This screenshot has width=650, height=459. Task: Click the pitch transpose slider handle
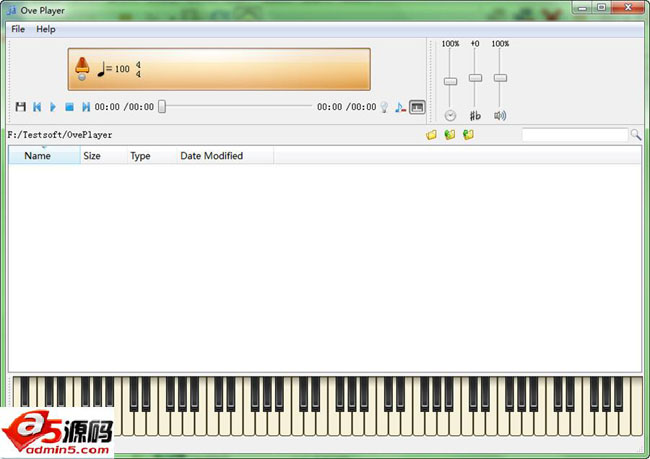(x=475, y=78)
